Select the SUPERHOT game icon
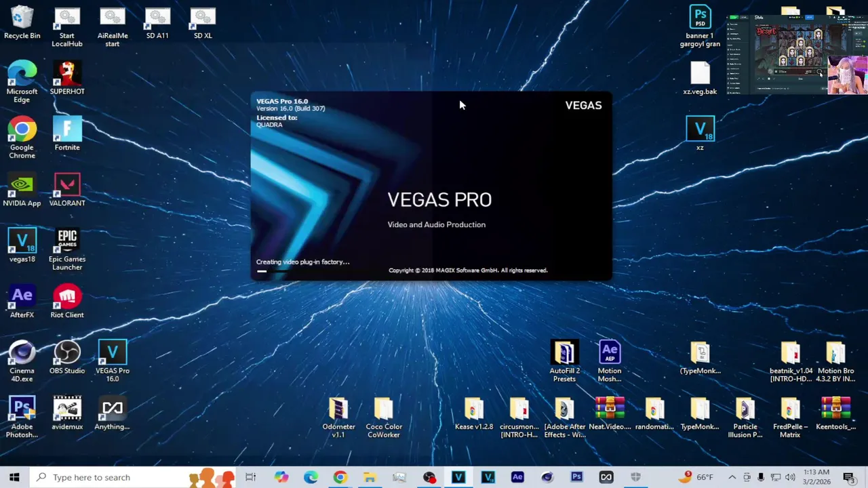The height and width of the screenshot is (488, 868). [x=67, y=78]
